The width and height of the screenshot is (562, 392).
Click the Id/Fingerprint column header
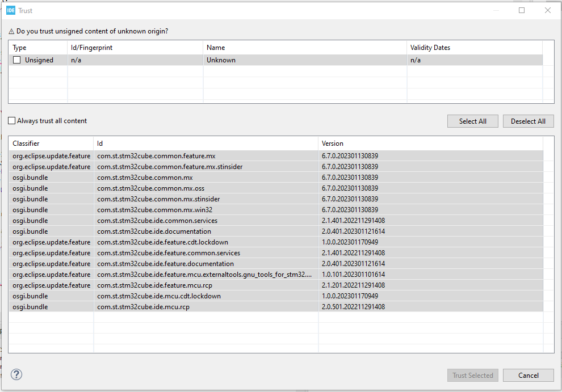tap(135, 48)
